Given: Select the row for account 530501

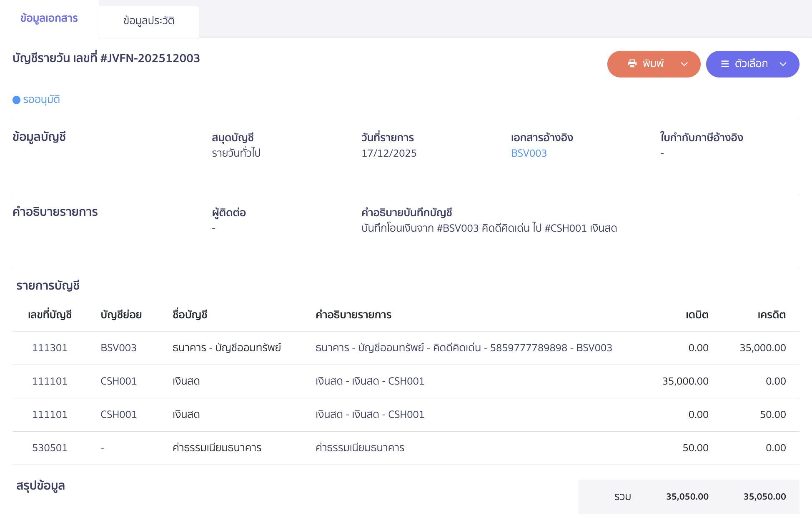Looking at the screenshot, I should (x=50, y=448).
